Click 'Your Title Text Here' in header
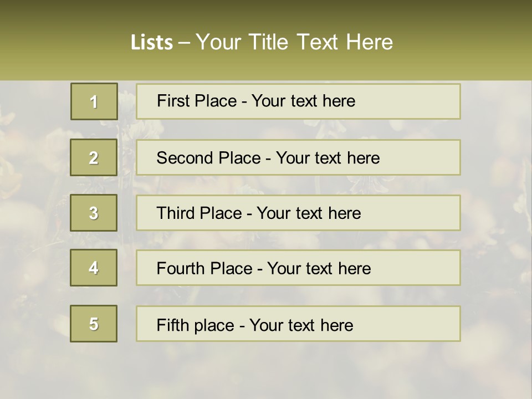This screenshot has width=532, height=399. point(294,42)
